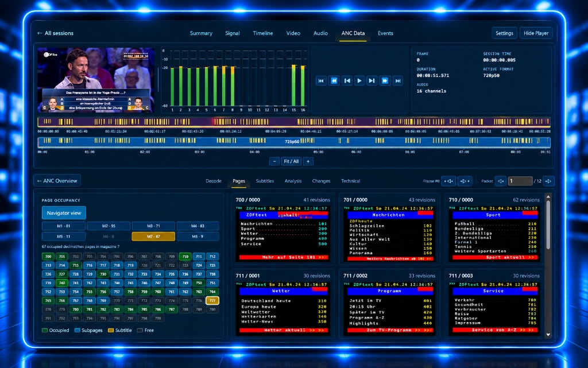
Task: Click pages list scrollbar down arrow
Action: click(548, 335)
